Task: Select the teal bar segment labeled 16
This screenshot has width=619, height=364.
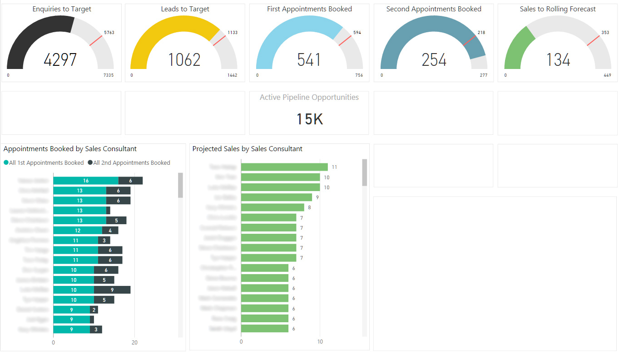Action: tap(86, 181)
